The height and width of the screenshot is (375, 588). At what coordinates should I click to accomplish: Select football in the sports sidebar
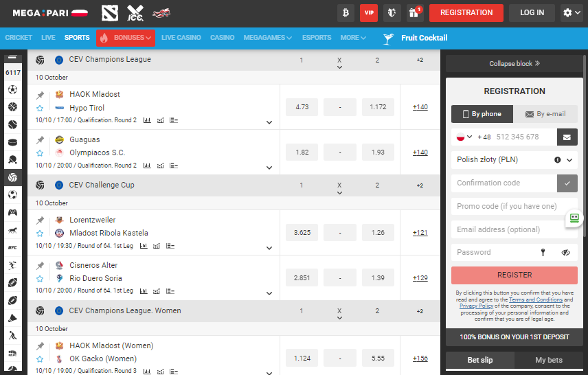[13, 89]
